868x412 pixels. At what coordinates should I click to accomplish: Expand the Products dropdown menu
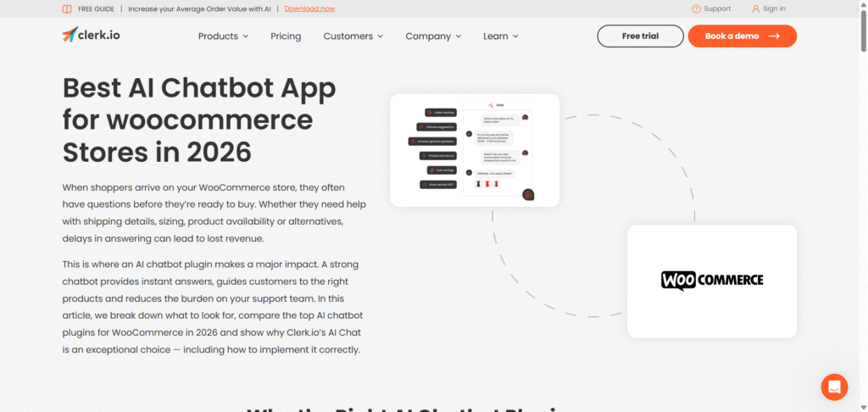(223, 36)
